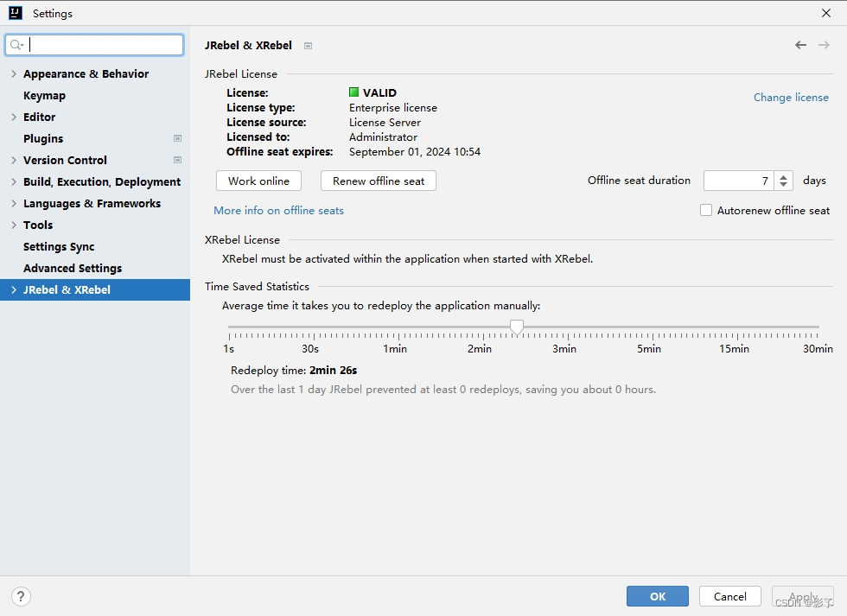Click the 'License Server' source value
Screen dimensions: 847x616
385,123
